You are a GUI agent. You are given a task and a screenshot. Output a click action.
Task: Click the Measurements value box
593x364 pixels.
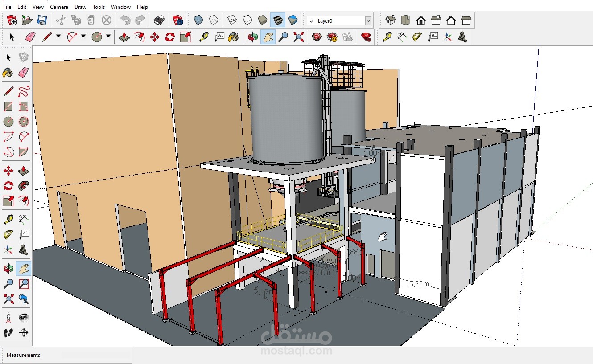[x=97, y=355]
